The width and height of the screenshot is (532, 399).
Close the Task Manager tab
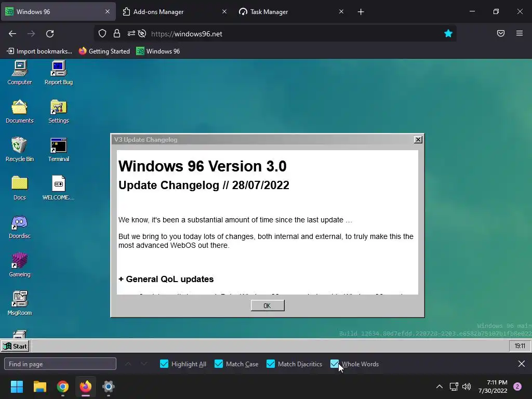[x=341, y=12]
